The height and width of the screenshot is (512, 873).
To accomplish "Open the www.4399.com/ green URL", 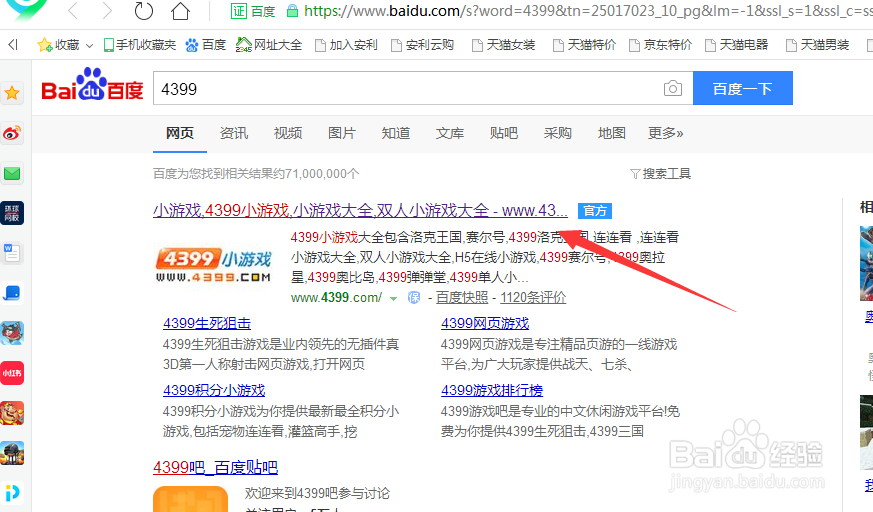I will 336,298.
